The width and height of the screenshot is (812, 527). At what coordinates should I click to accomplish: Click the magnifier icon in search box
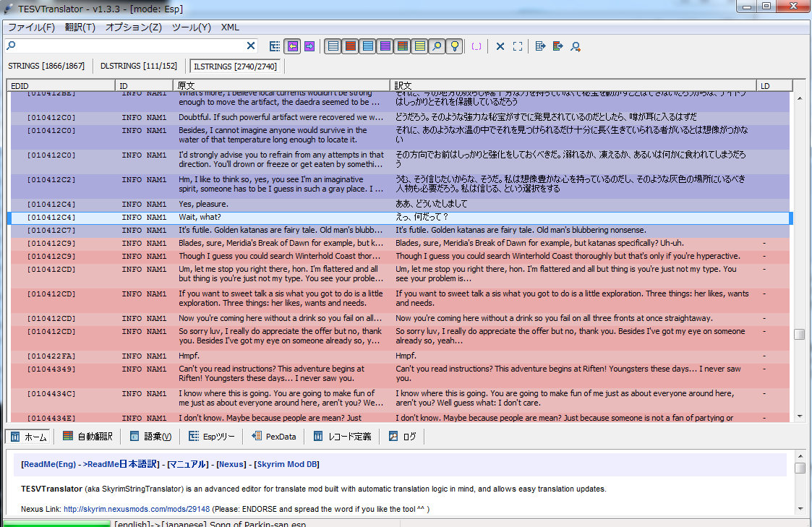(12, 46)
